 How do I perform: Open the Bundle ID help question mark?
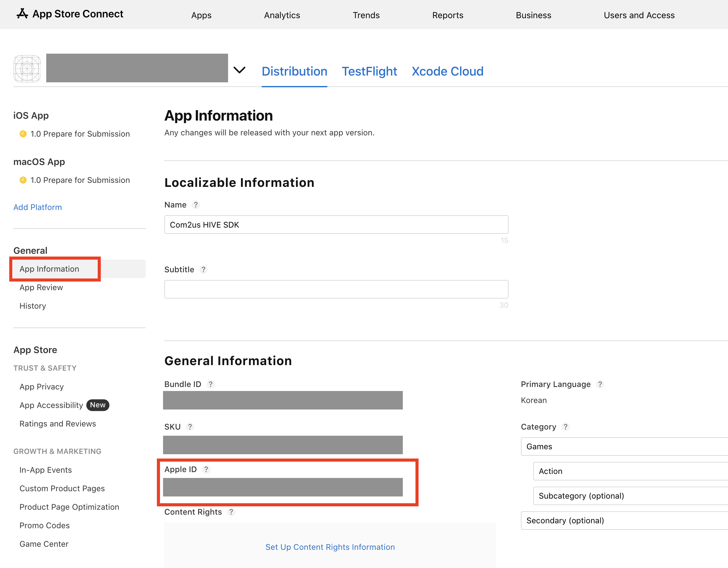coord(210,384)
